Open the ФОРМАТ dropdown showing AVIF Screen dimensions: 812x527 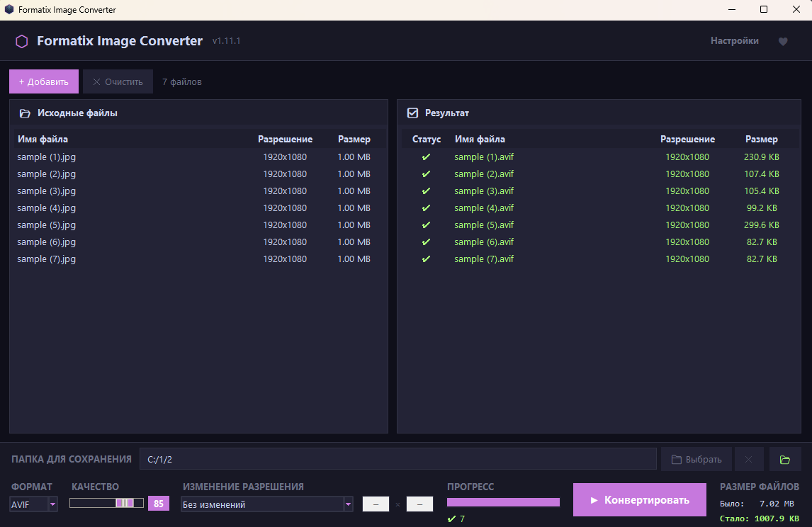click(34, 504)
